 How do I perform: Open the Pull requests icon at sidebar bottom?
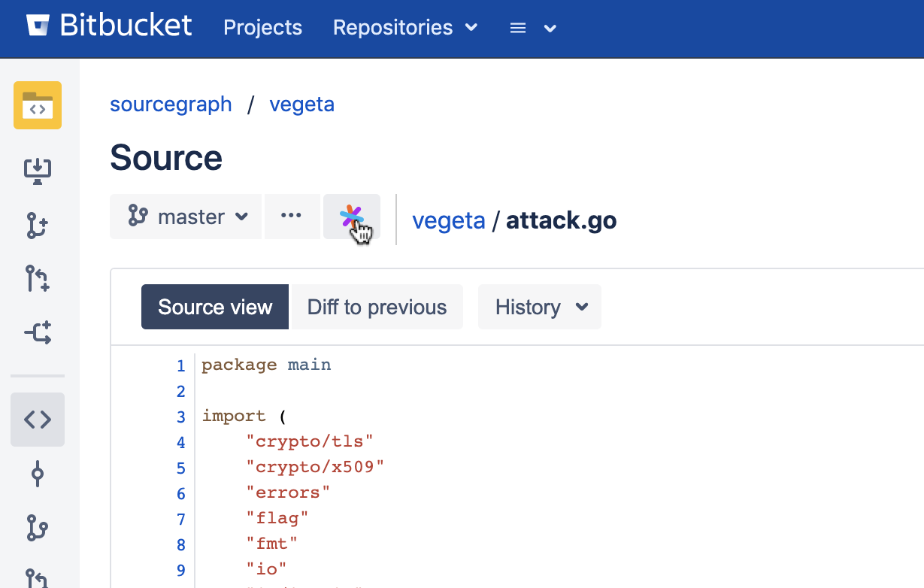point(38,577)
